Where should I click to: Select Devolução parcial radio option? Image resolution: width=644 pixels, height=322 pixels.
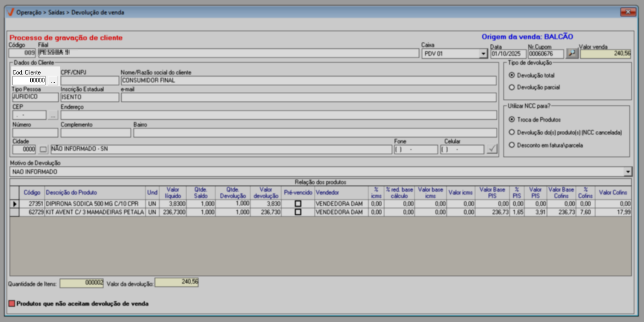(x=512, y=87)
